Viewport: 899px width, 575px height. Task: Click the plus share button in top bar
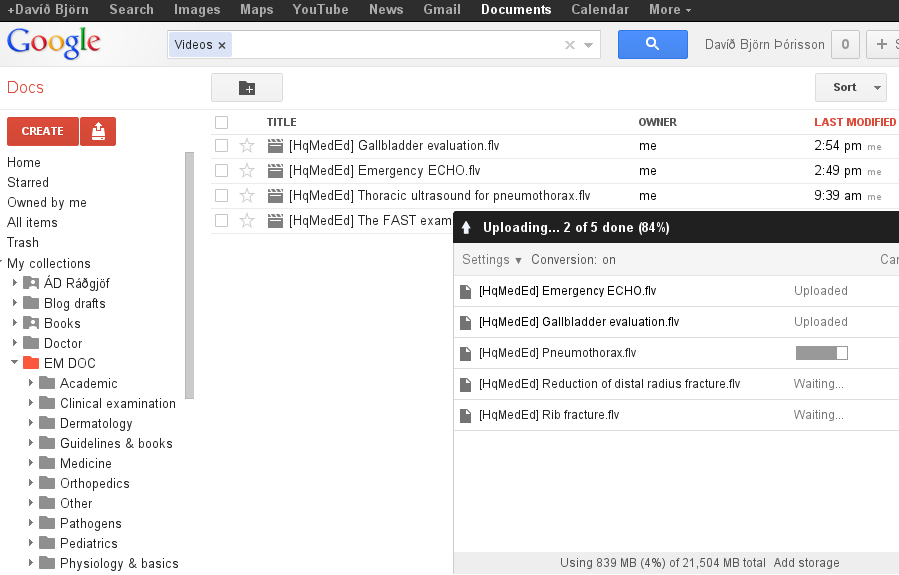(882, 44)
